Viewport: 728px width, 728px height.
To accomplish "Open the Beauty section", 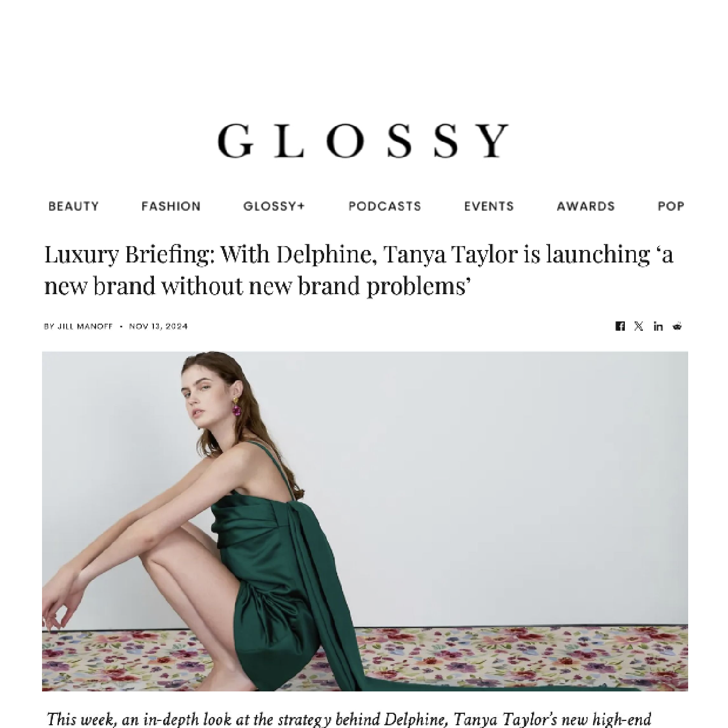I will [74, 206].
